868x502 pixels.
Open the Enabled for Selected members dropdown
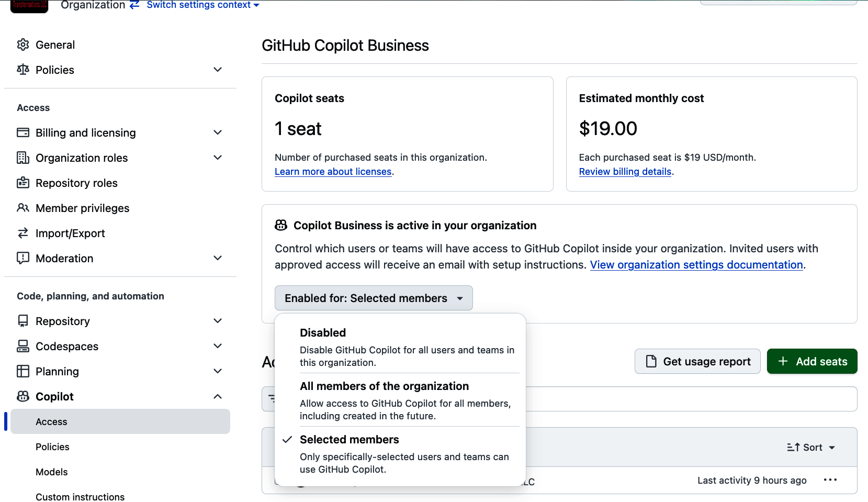pos(373,298)
